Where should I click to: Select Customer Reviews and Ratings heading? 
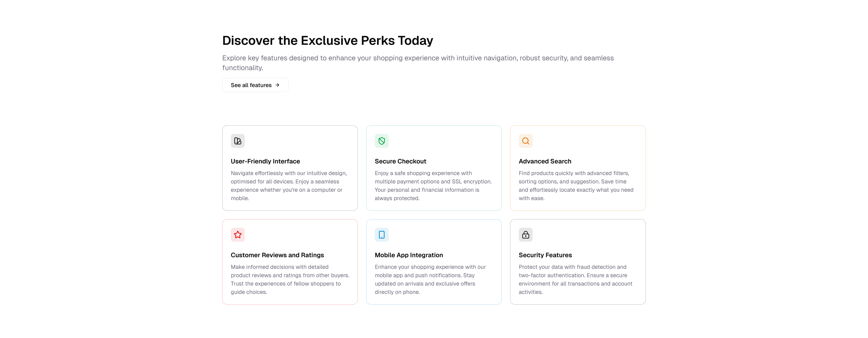(277, 255)
